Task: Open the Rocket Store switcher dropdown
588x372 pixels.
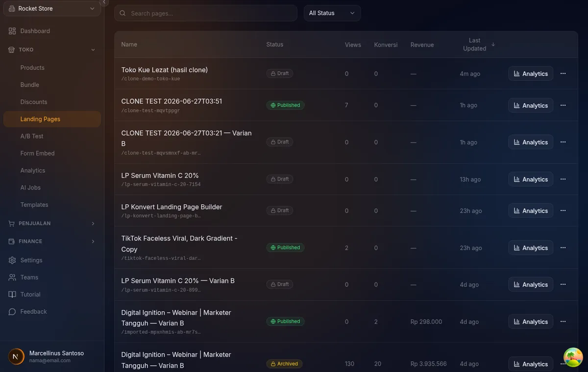Action: pos(52,8)
